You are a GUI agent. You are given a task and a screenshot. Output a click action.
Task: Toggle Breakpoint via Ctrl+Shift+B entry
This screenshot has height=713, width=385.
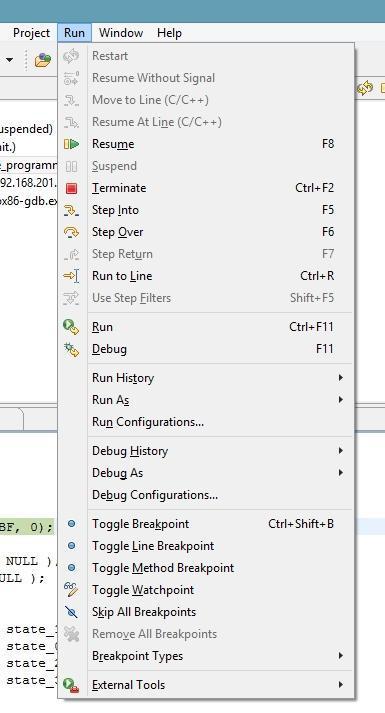206,524
